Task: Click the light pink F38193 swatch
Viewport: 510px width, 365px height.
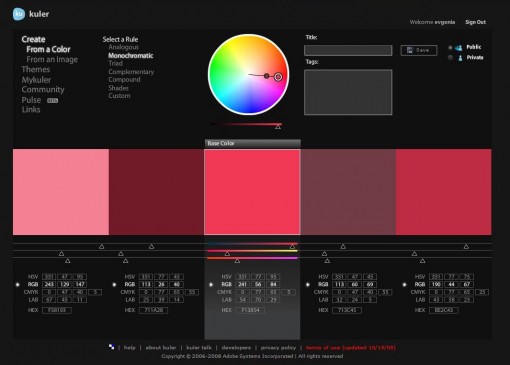Action: click(x=61, y=192)
